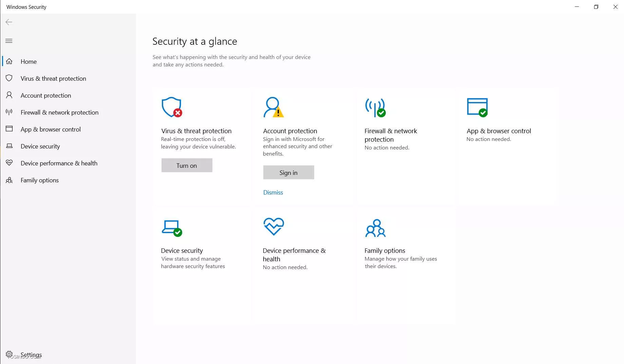Click 'Real-time protection is off' description text
Viewport: 624px width, 364px height.
click(198, 143)
